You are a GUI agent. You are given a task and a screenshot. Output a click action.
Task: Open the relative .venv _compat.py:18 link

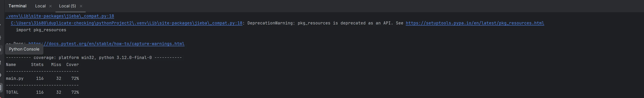[60, 16]
